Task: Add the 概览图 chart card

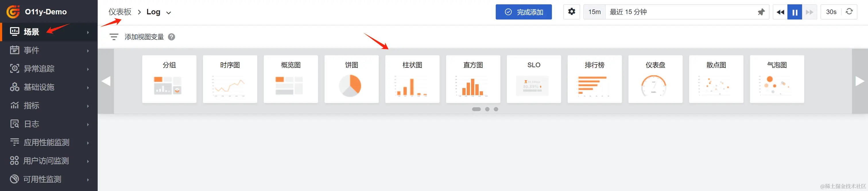Action: 291,79
